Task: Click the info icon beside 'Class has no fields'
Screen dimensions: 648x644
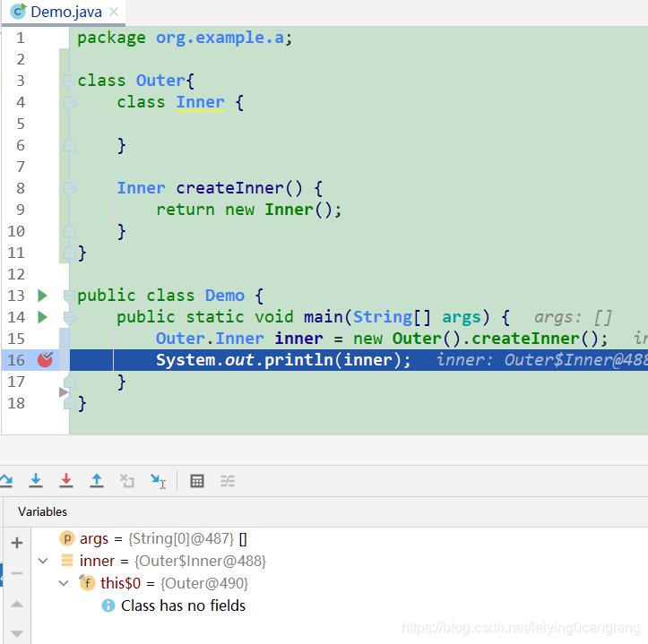Action: click(x=108, y=605)
